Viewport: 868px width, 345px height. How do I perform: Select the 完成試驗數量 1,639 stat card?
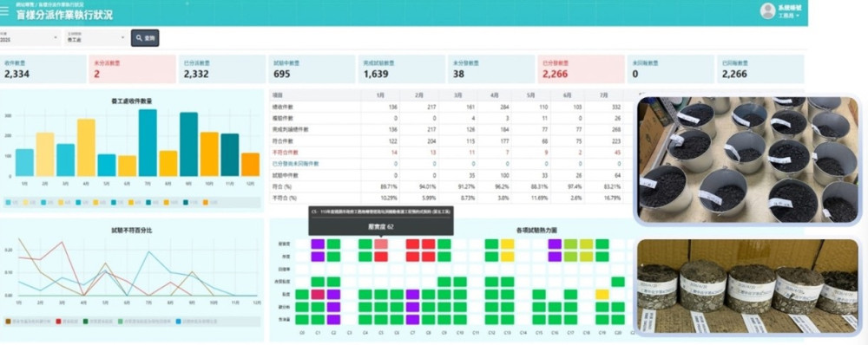click(x=401, y=69)
